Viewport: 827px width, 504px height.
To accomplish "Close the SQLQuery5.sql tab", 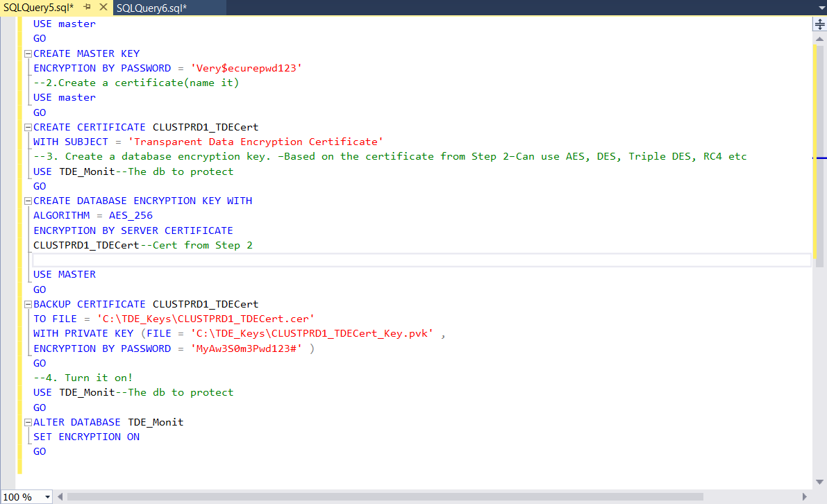I will tap(103, 8).
